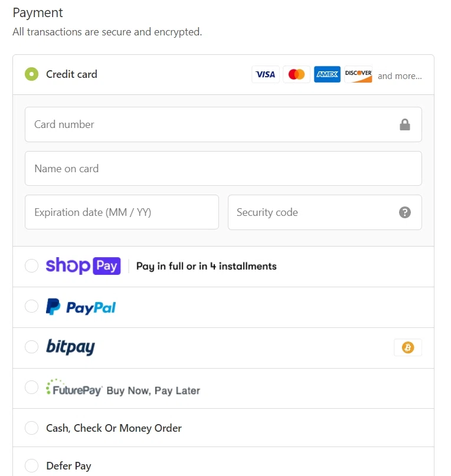This screenshot has height=476, width=451.
Task: Click the Discover card icon
Action: pyautogui.click(x=358, y=74)
